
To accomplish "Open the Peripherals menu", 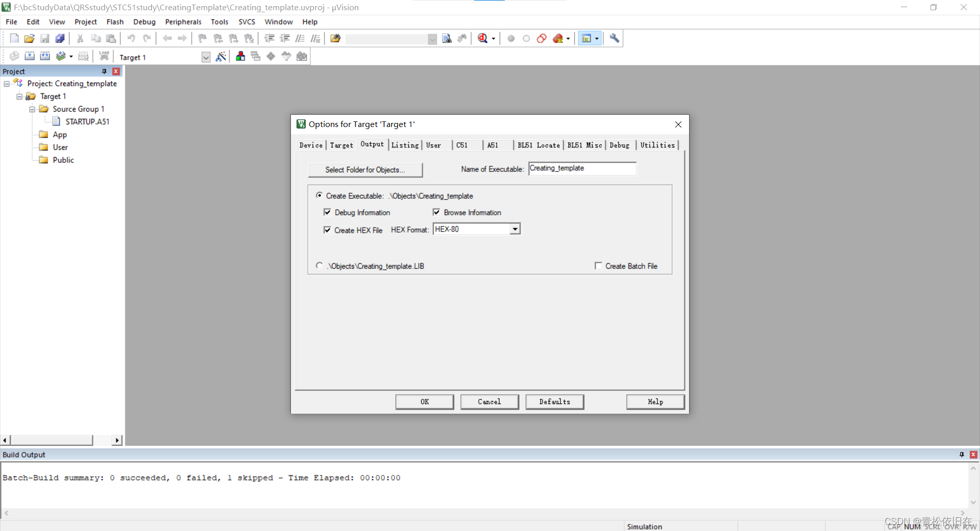I will click(183, 22).
